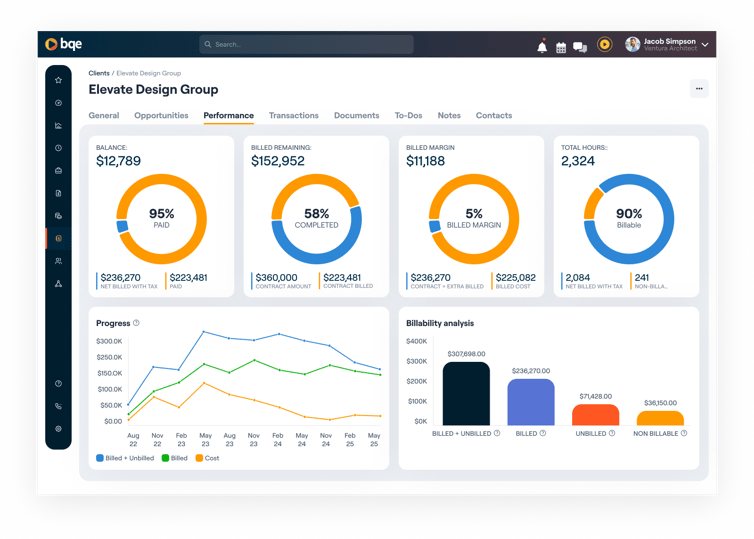Viewport: 754px width, 539px height.
Task: Switch to the Opportunities tab
Action: tap(161, 115)
